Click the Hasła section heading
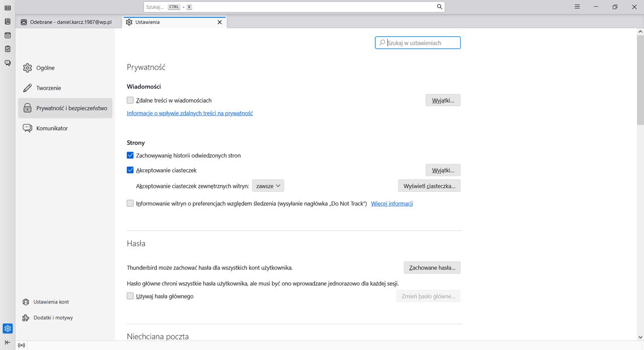The height and width of the screenshot is (350, 644). pos(136,243)
